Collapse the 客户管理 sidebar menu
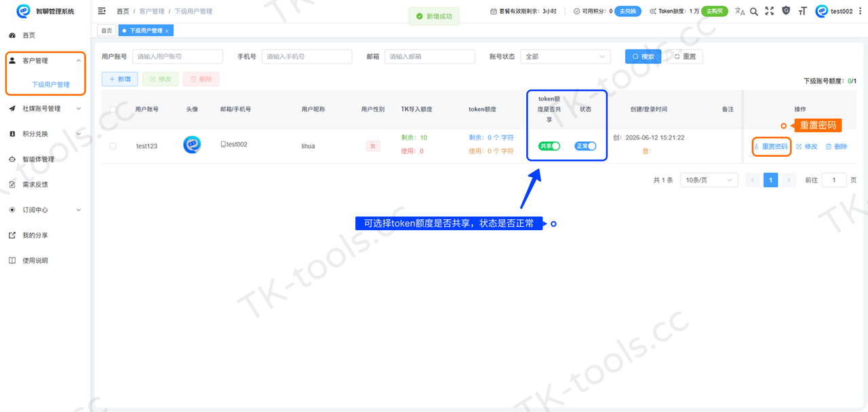Image resolution: width=868 pixels, height=412 pixels. (x=45, y=60)
